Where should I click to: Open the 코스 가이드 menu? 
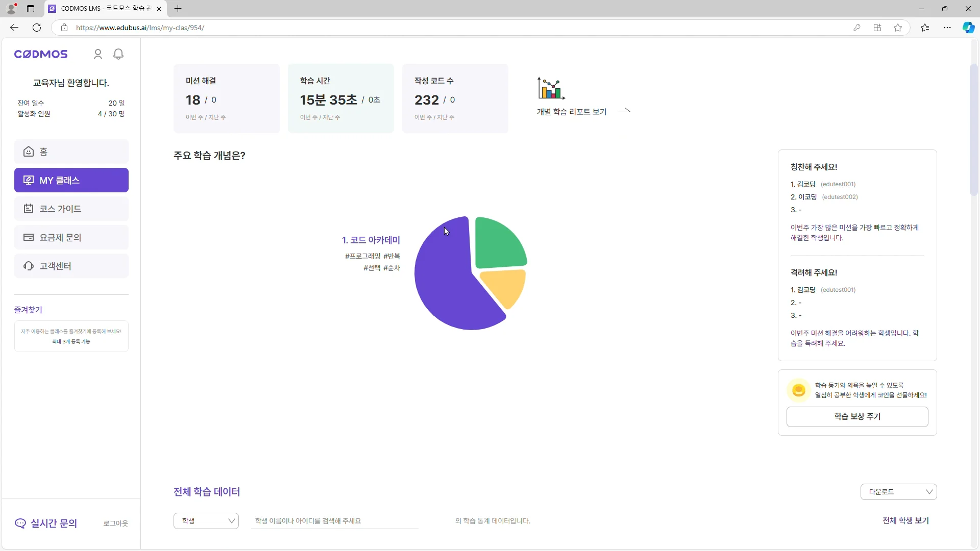pyautogui.click(x=71, y=209)
